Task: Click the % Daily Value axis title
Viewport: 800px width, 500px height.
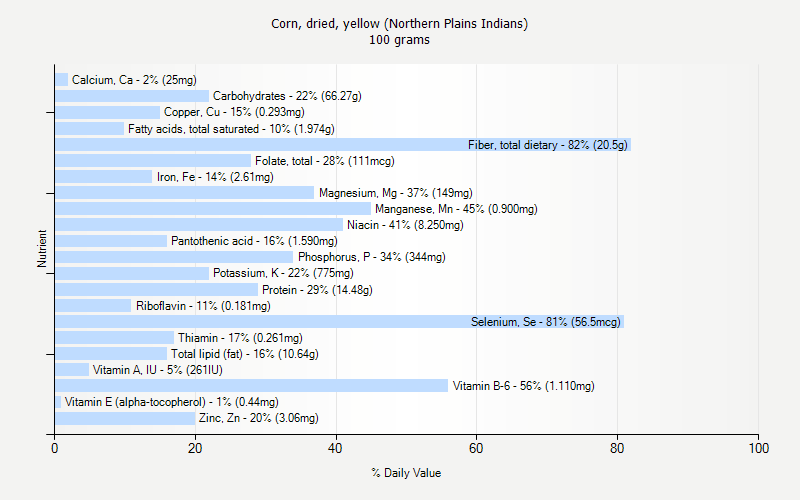Action: click(x=405, y=473)
